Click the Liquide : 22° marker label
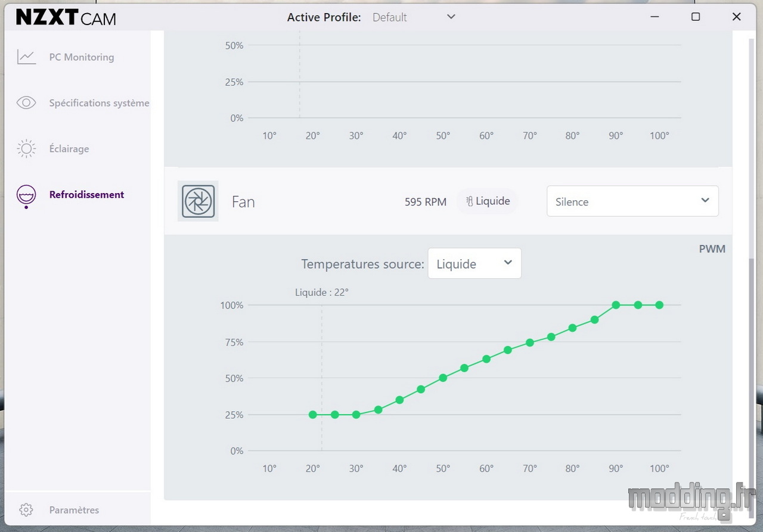Screen dimensions: 763x532 coord(322,293)
